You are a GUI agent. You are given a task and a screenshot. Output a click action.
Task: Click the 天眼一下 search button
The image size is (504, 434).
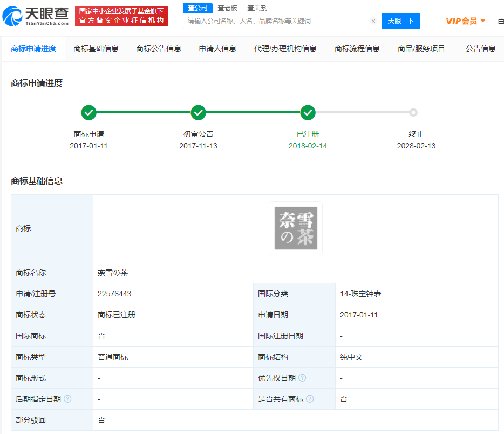click(x=400, y=21)
